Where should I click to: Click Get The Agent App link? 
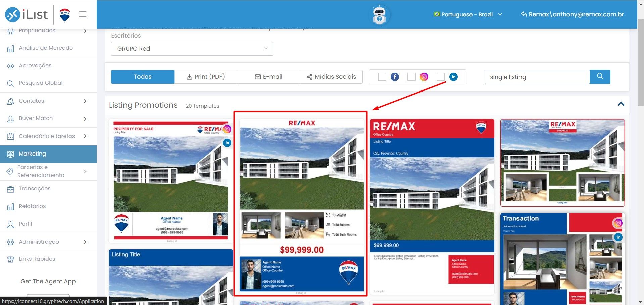[x=48, y=281]
